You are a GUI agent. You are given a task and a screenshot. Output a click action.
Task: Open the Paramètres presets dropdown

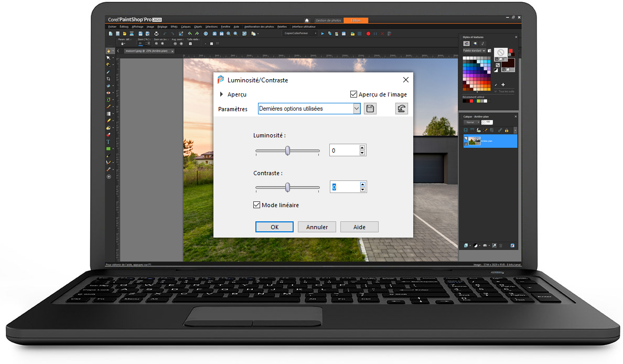[357, 109]
